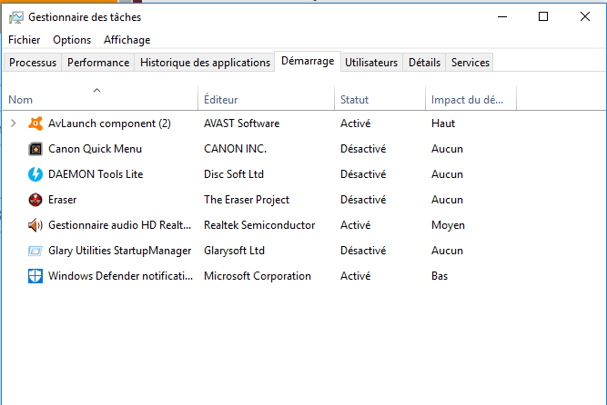607x405 pixels.
Task: Click the Realtek Semiconductor publisher cell
Action: click(x=259, y=225)
